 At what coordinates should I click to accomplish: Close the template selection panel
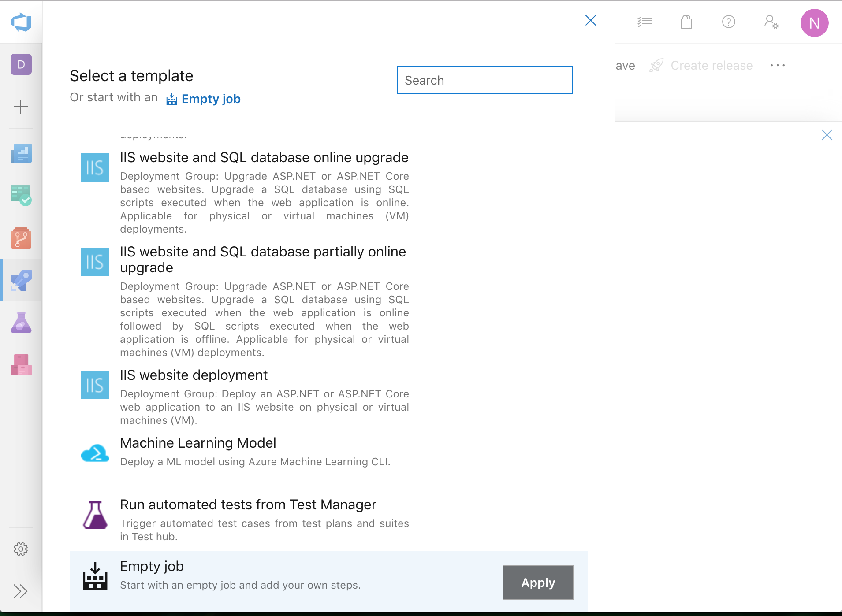point(591,20)
